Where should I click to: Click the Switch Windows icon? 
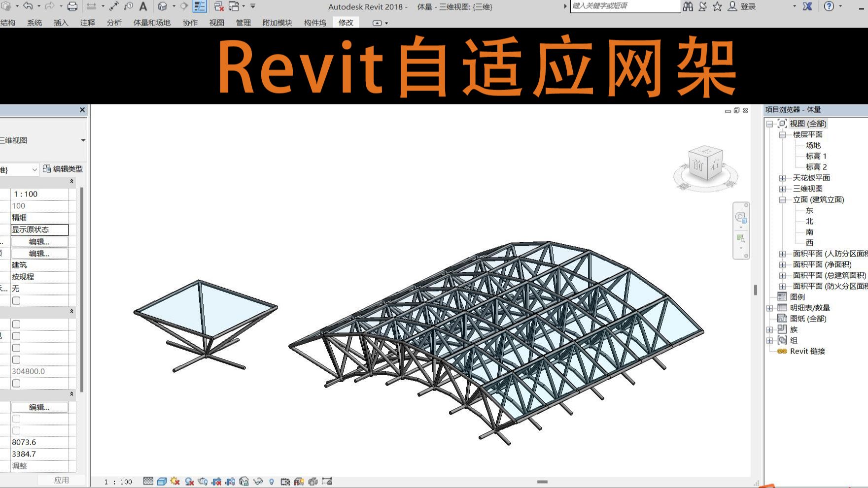pyautogui.click(x=234, y=6)
